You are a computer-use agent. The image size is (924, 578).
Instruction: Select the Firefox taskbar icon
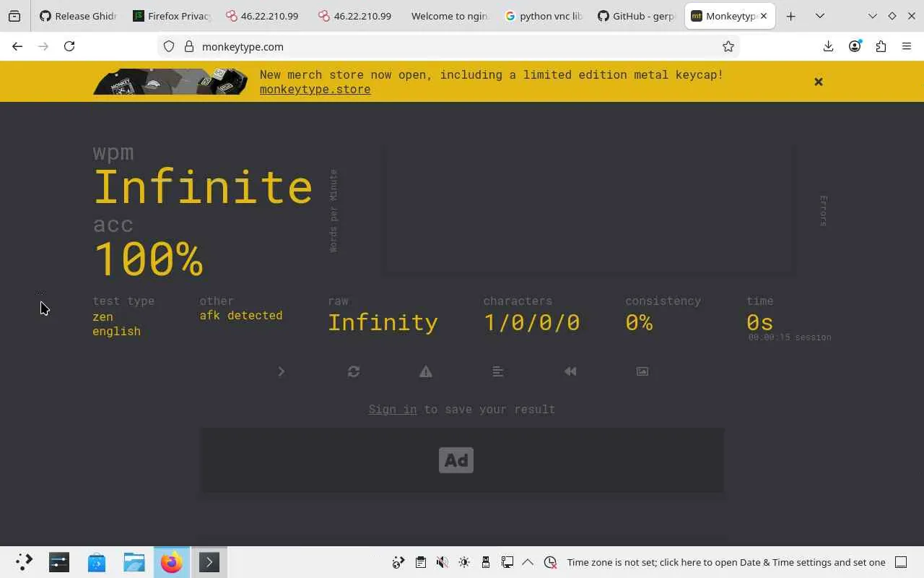pyautogui.click(x=172, y=562)
